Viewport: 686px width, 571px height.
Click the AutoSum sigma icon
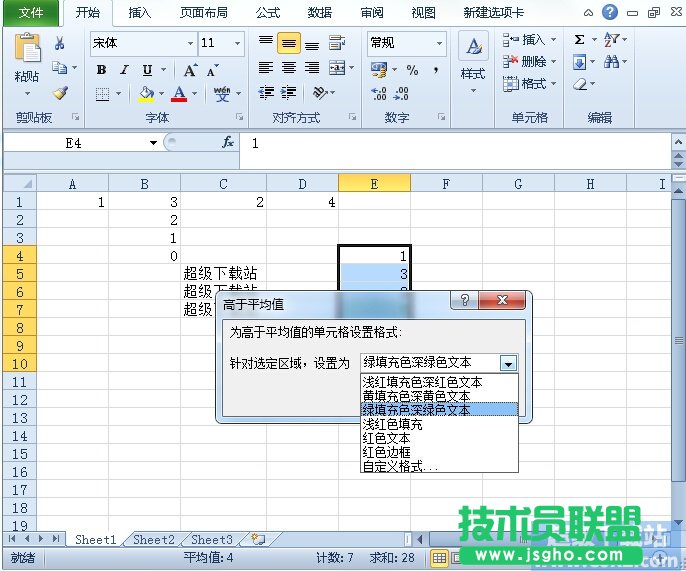click(x=580, y=40)
